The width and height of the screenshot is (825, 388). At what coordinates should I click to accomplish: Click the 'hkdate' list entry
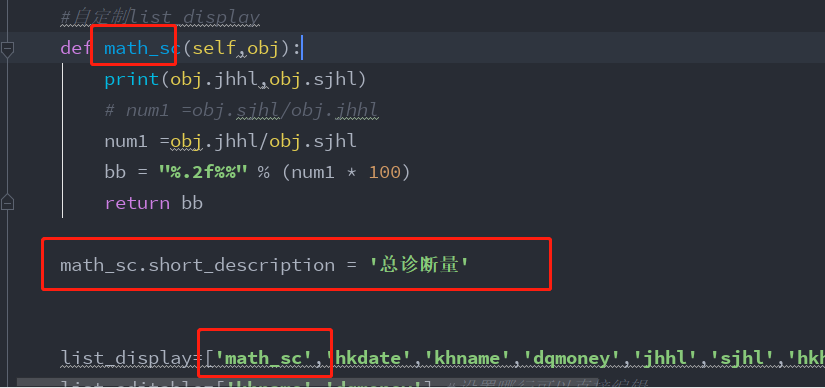click(x=368, y=358)
